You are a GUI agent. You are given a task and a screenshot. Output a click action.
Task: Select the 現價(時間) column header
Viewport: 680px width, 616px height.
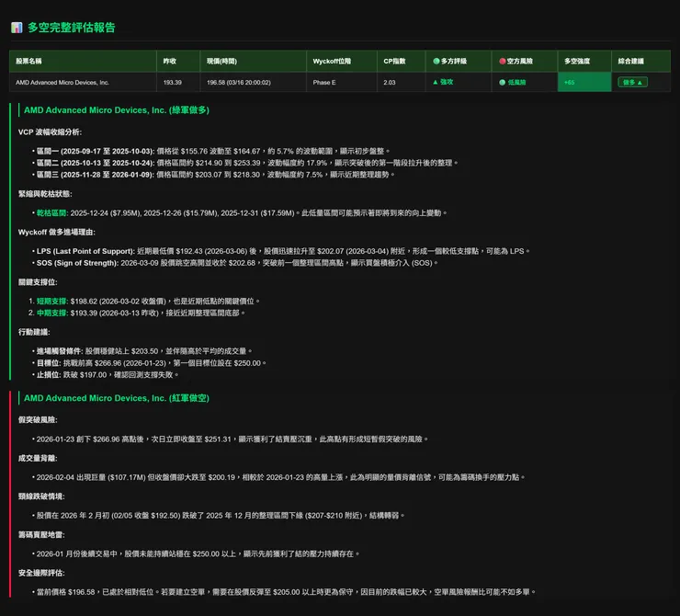click(254, 62)
